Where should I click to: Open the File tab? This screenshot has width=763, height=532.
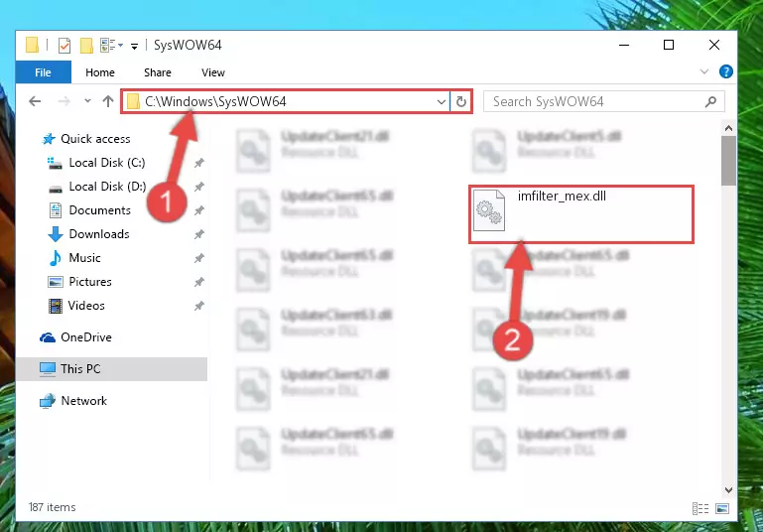[x=44, y=72]
